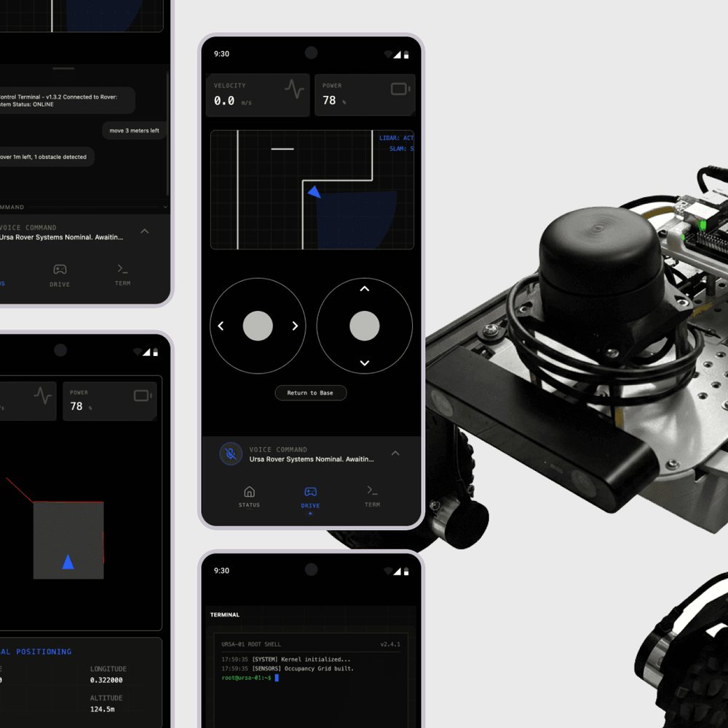Screen dimensions: 728x728
Task: Open the Status tab on the drive screen
Action: pyautogui.click(x=249, y=496)
